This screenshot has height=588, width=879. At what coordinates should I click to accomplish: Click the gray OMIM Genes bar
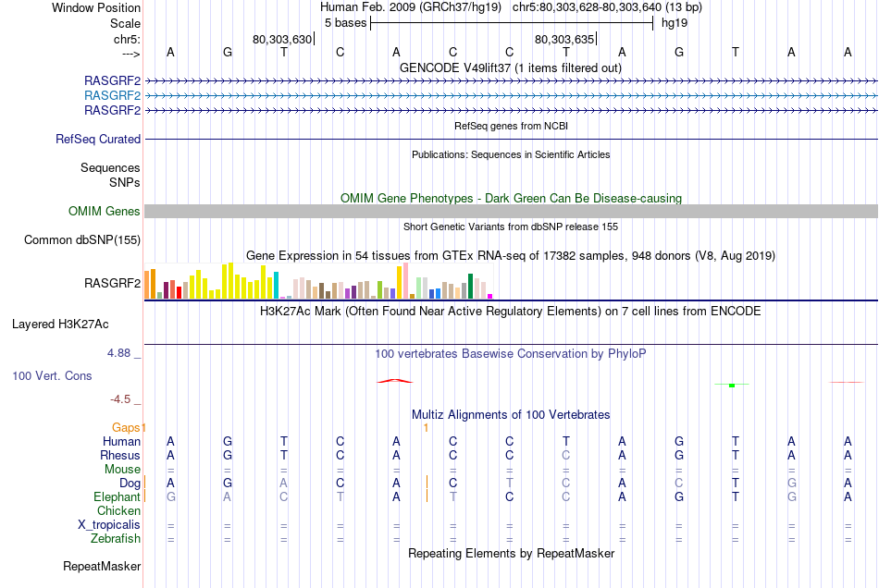click(x=512, y=211)
